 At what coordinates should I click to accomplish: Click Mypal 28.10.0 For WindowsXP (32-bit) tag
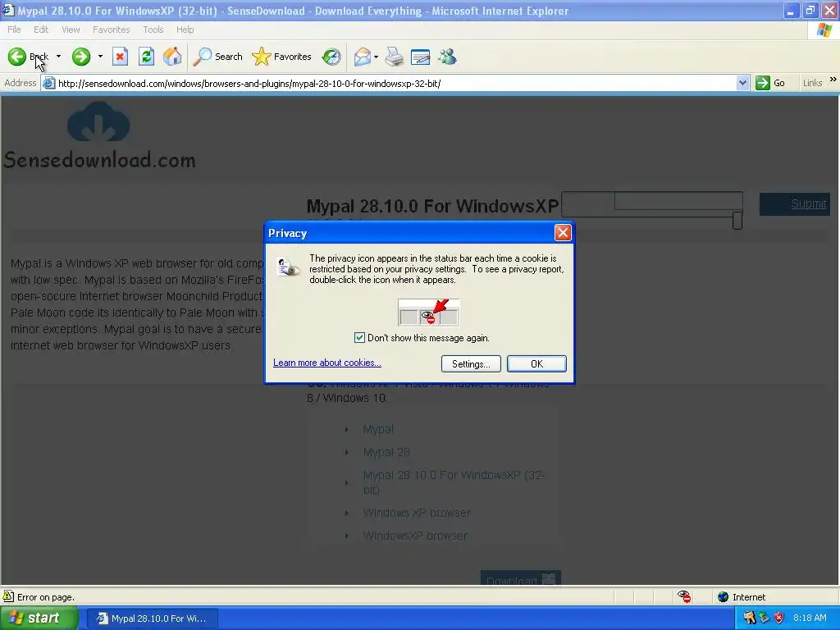tap(453, 482)
